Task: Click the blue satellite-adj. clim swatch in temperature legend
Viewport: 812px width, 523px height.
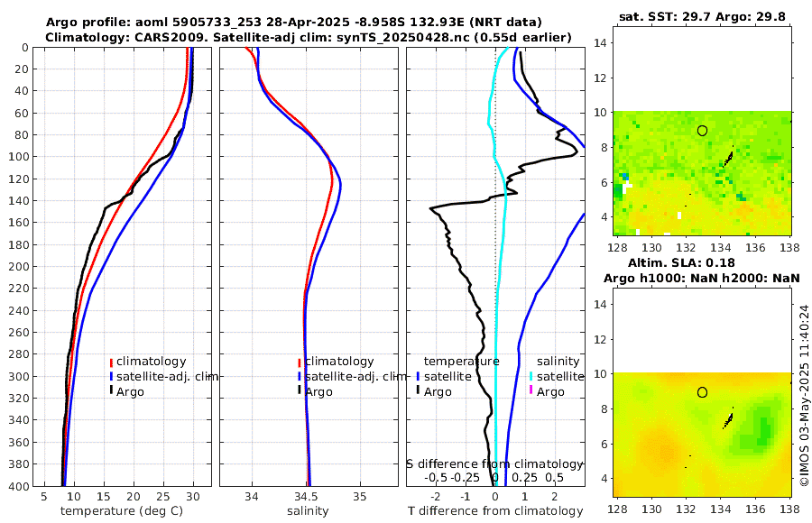Action: [x=111, y=377]
